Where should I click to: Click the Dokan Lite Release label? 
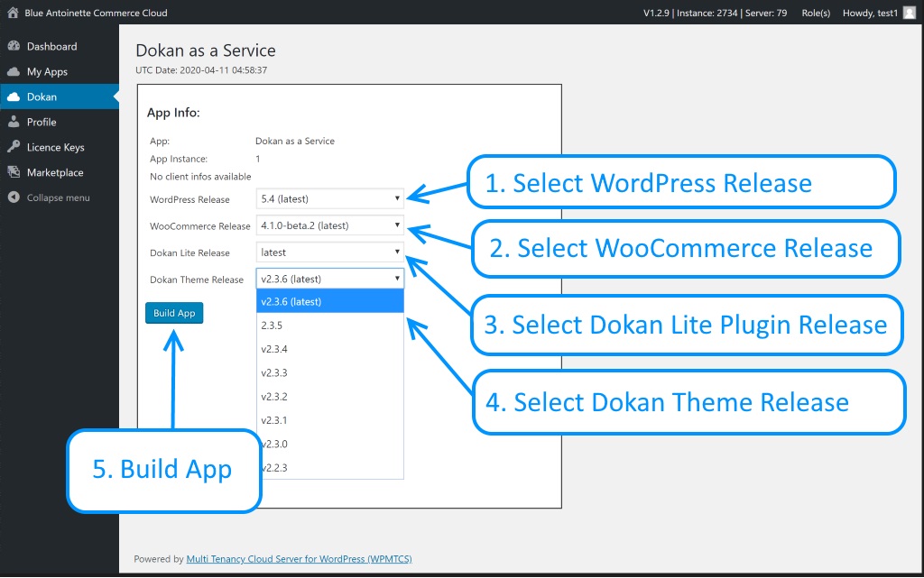coord(189,253)
